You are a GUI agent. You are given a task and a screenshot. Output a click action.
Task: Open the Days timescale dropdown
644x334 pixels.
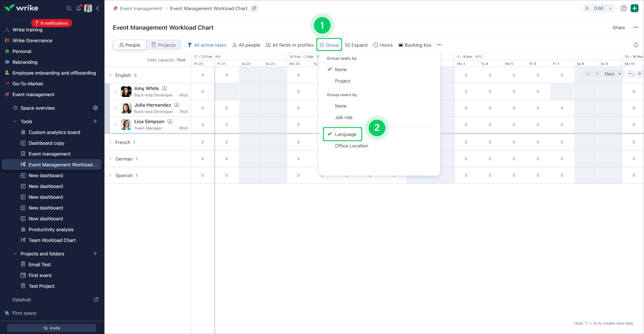[x=613, y=74]
